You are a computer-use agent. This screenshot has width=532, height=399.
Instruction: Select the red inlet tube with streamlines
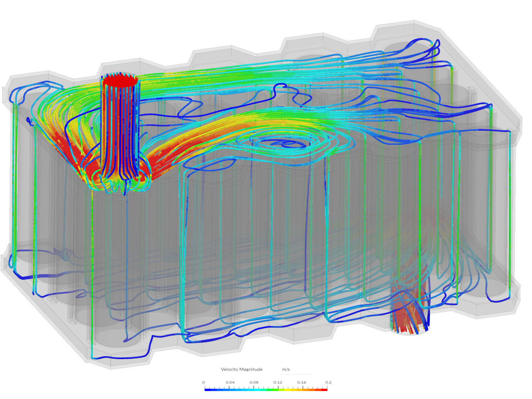(120, 122)
